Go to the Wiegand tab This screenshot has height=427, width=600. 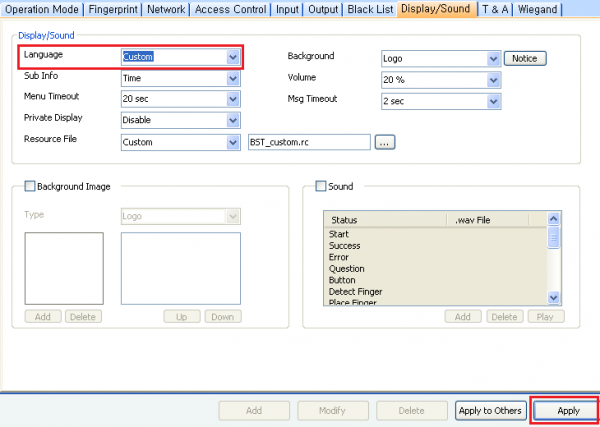tap(538, 10)
